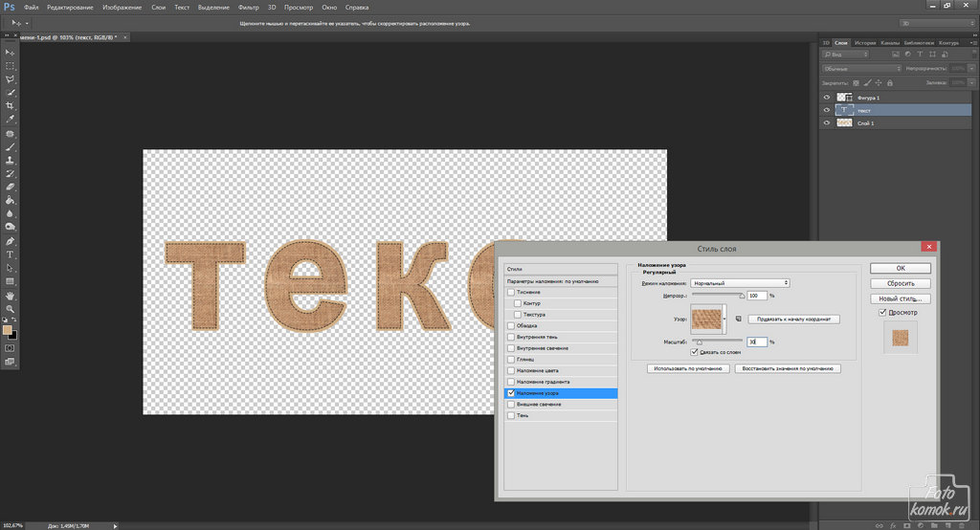Click the new pattern preset icon beside the swatch
Viewport: 980px width, 530px height.
pos(739,319)
